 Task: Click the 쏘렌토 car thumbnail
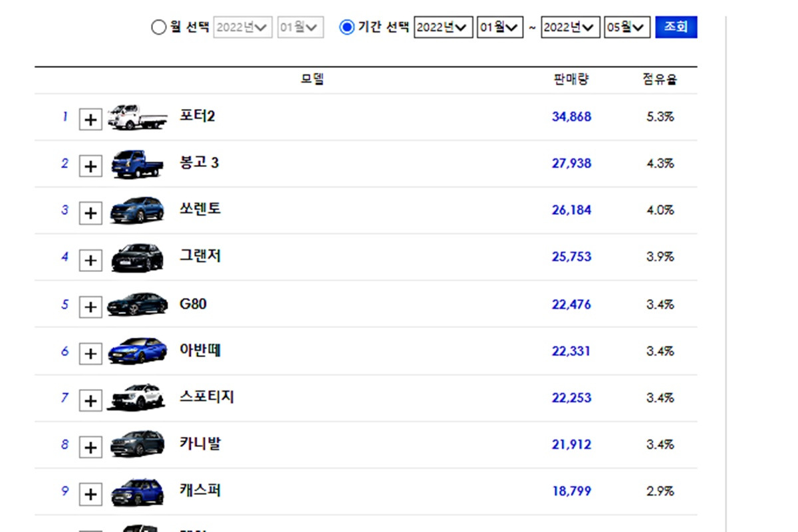(137, 210)
